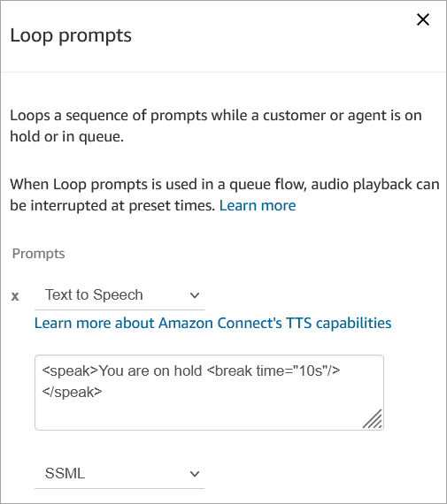Image resolution: width=447 pixels, height=504 pixels.
Task: Click the 'When Loop prompts is used' paragraph
Action: click(225, 195)
